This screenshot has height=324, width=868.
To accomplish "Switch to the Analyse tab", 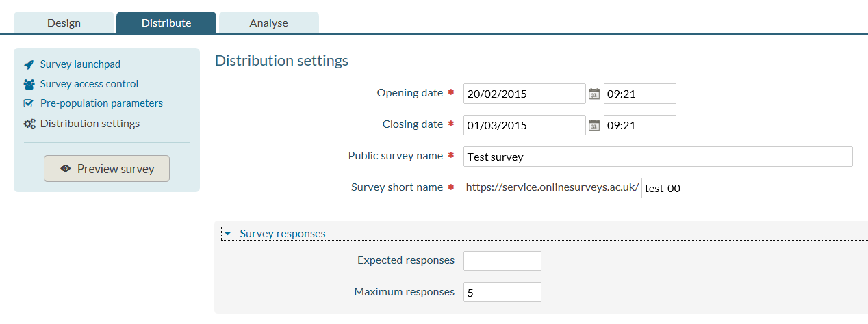I will 269,23.
